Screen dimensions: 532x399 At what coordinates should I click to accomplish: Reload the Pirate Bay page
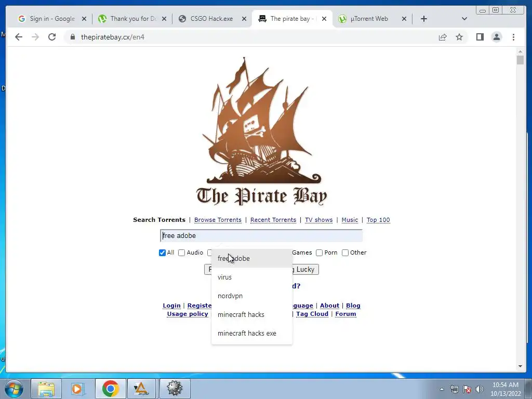[x=52, y=37]
